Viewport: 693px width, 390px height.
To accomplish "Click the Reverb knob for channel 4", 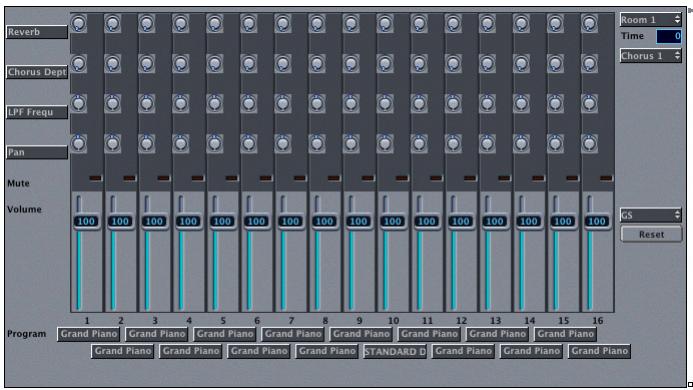I will pos(181,23).
